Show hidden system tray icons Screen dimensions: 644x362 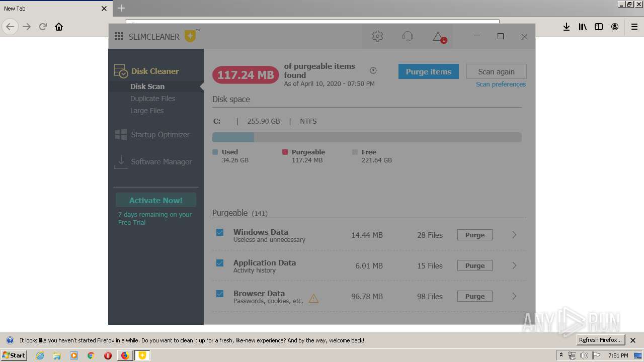pos(561,355)
